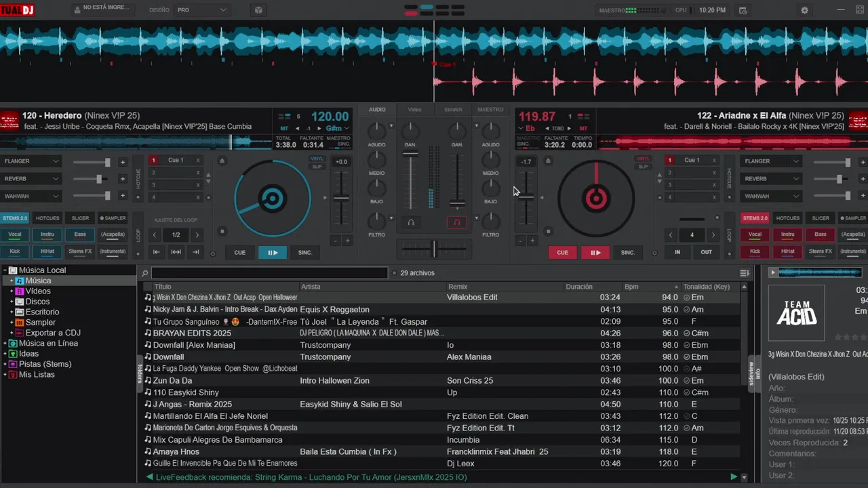Decrease right deck loop size arrow

[x=671, y=235]
